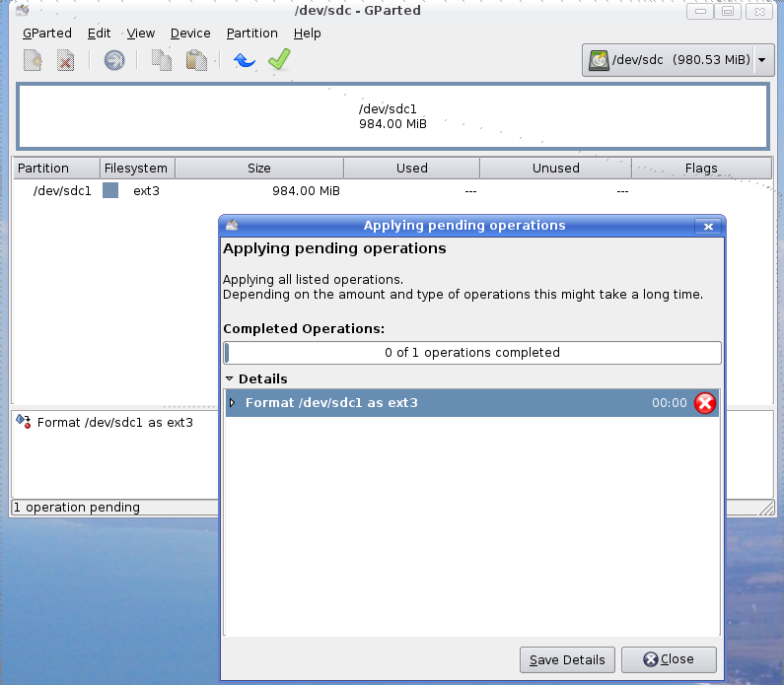
Task: Collapse the Details expander
Action: coord(230,378)
